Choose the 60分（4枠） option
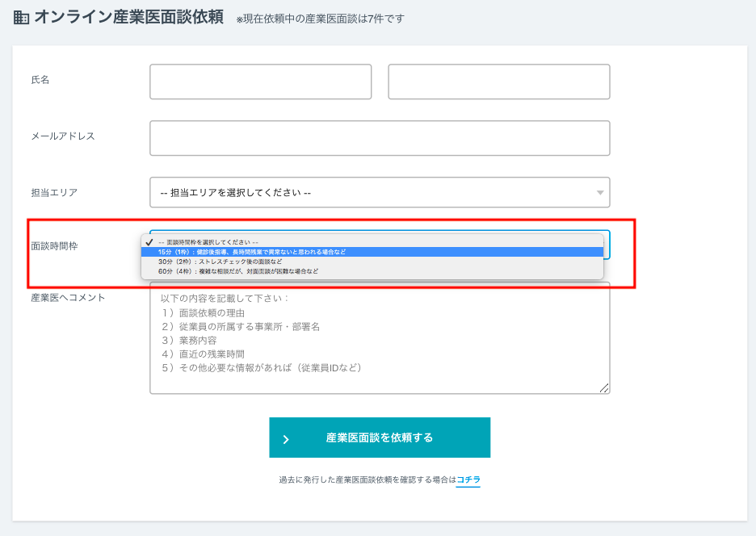This screenshot has height=536, width=756. (372, 271)
